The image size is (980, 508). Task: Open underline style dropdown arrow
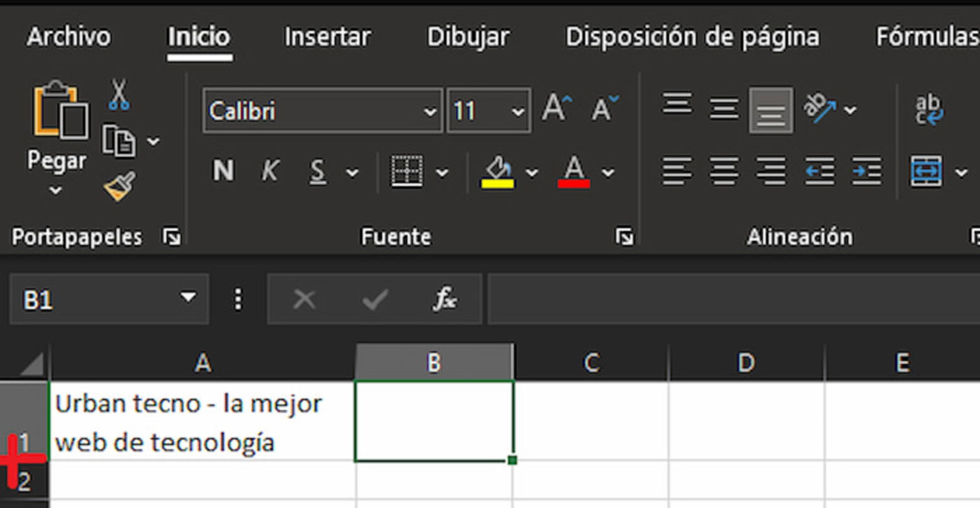352,172
